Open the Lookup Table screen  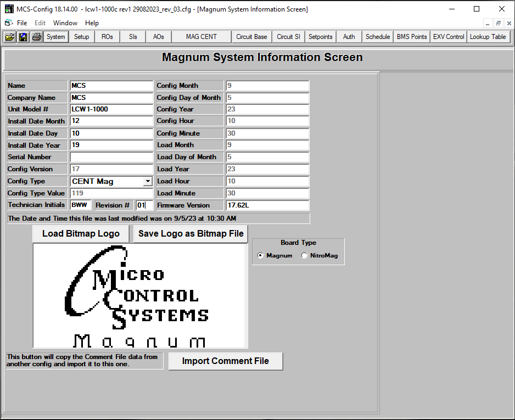(x=488, y=37)
